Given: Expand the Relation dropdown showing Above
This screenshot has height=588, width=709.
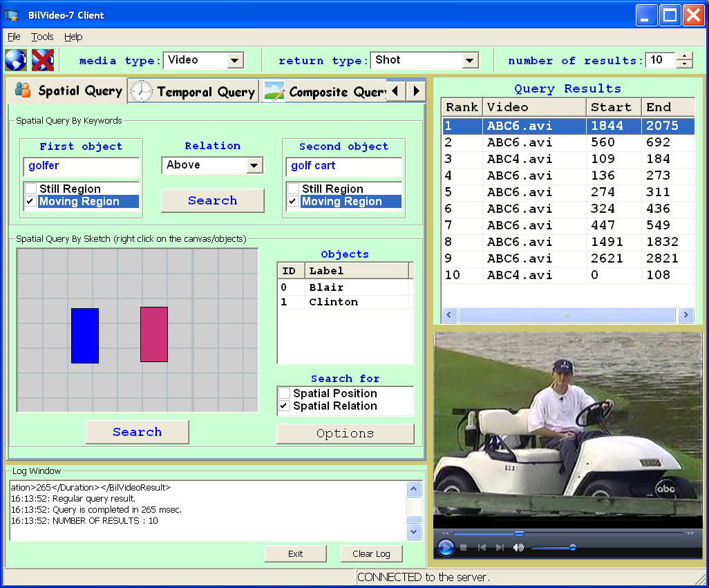Looking at the screenshot, I should [x=254, y=165].
